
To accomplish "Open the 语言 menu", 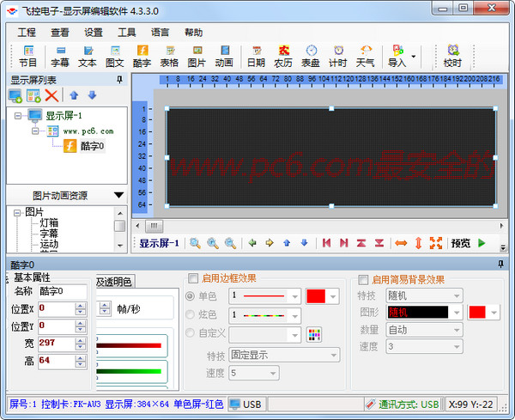I will (160, 33).
